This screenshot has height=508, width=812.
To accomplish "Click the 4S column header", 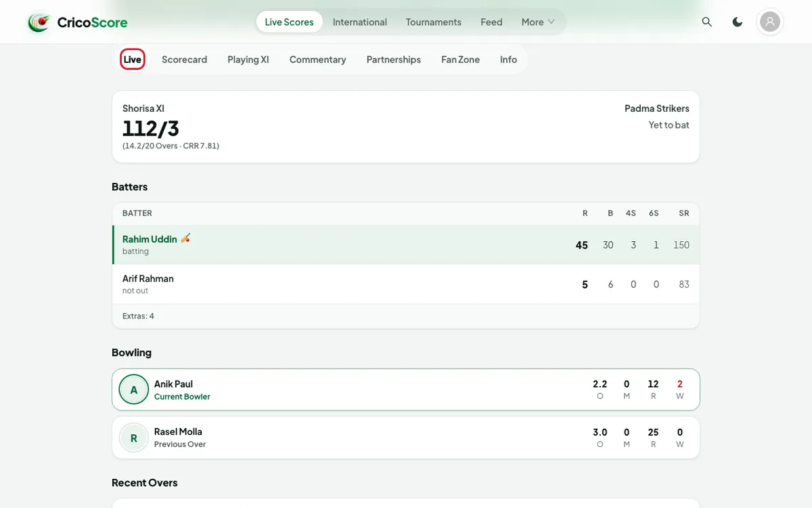I will pyautogui.click(x=631, y=213).
